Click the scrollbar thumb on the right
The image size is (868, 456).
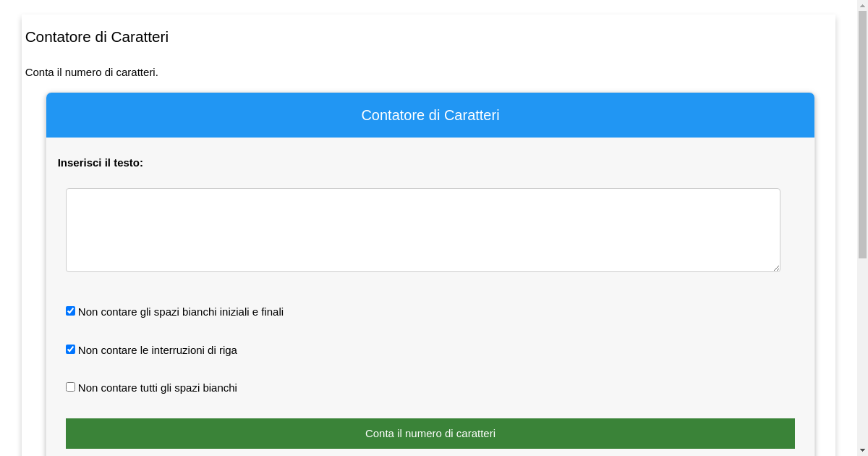pos(862,130)
